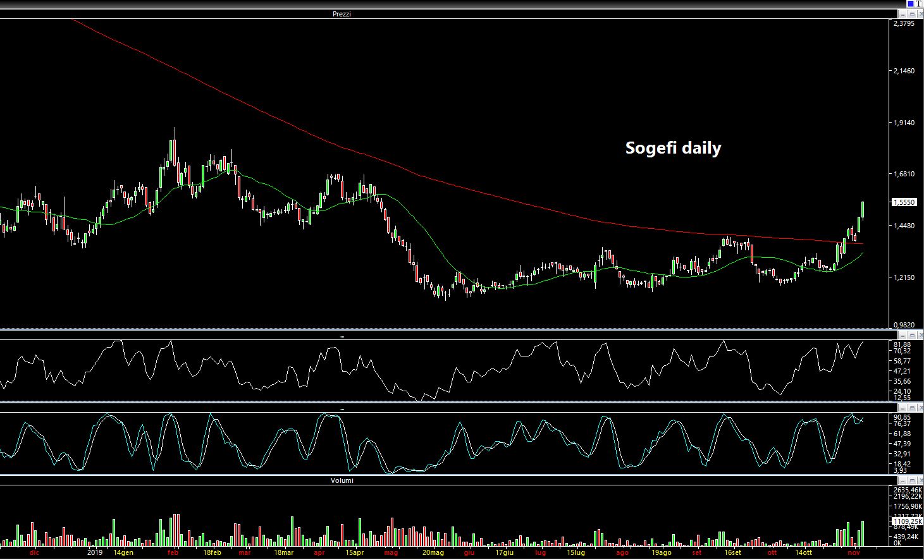Click the '15apr' date axis label
Viewport: 924px width, 560px height.
(x=354, y=552)
